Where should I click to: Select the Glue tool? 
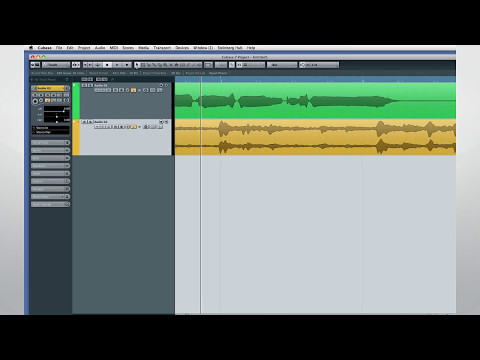click(154, 65)
